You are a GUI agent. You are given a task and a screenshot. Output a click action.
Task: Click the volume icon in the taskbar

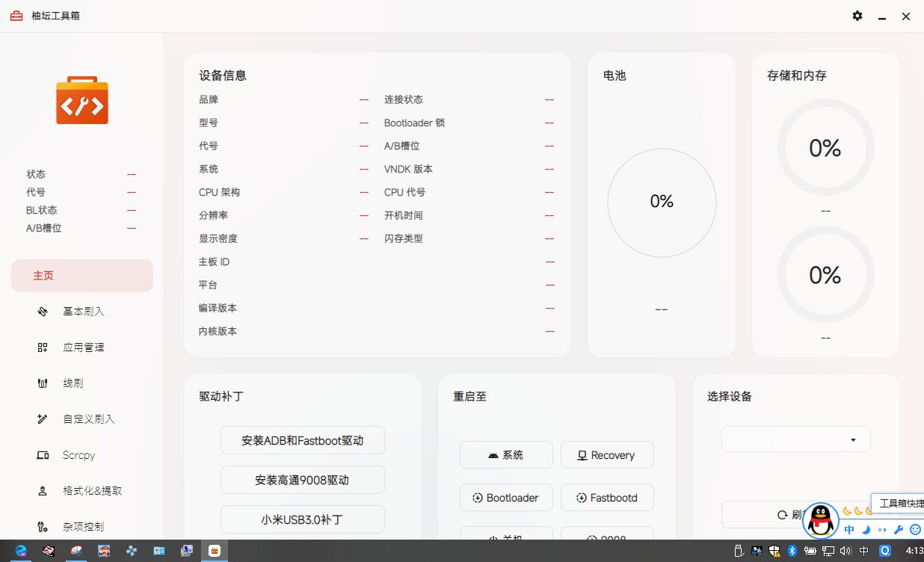846,551
